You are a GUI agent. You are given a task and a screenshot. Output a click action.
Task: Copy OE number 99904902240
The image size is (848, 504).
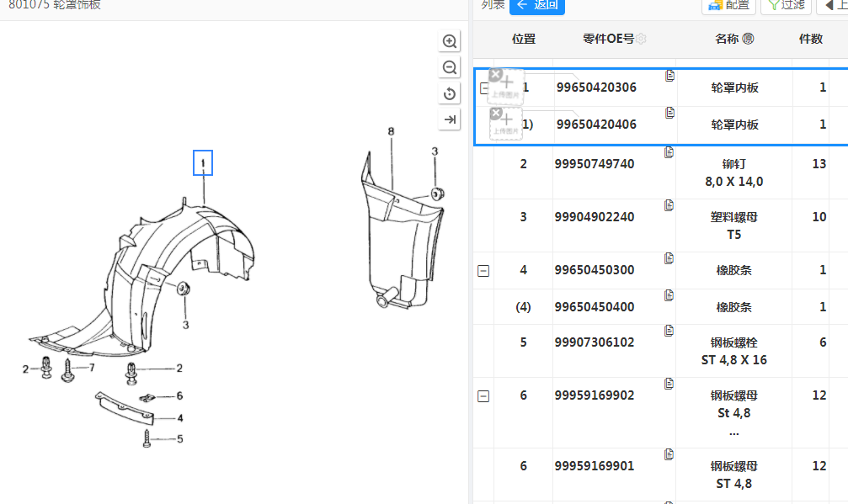pyautogui.click(x=669, y=205)
